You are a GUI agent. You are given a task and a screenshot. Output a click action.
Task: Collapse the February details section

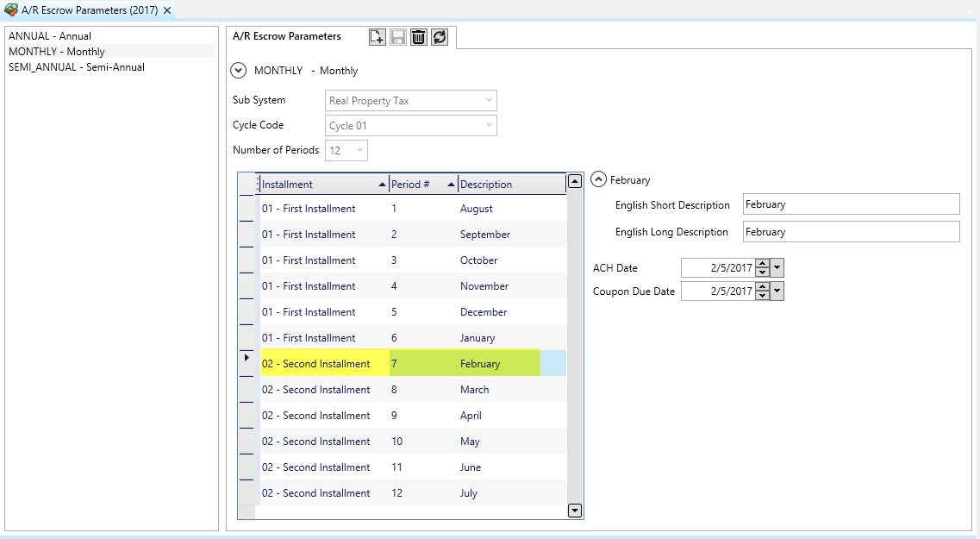click(x=599, y=180)
